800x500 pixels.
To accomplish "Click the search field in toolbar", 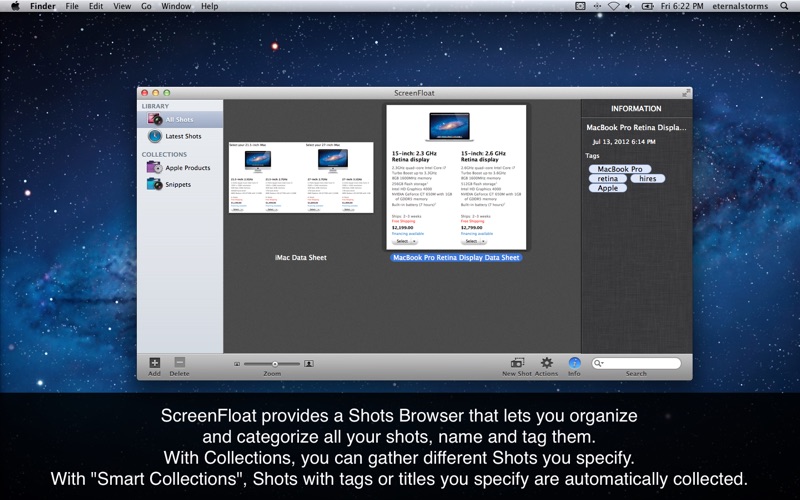I will [642, 363].
